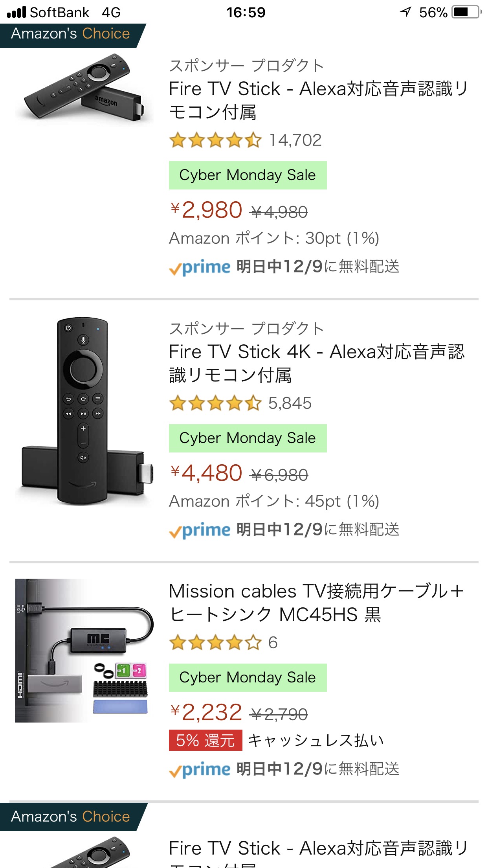Tap the ¥4,480 sale price
This screenshot has width=488, height=868.
click(207, 473)
